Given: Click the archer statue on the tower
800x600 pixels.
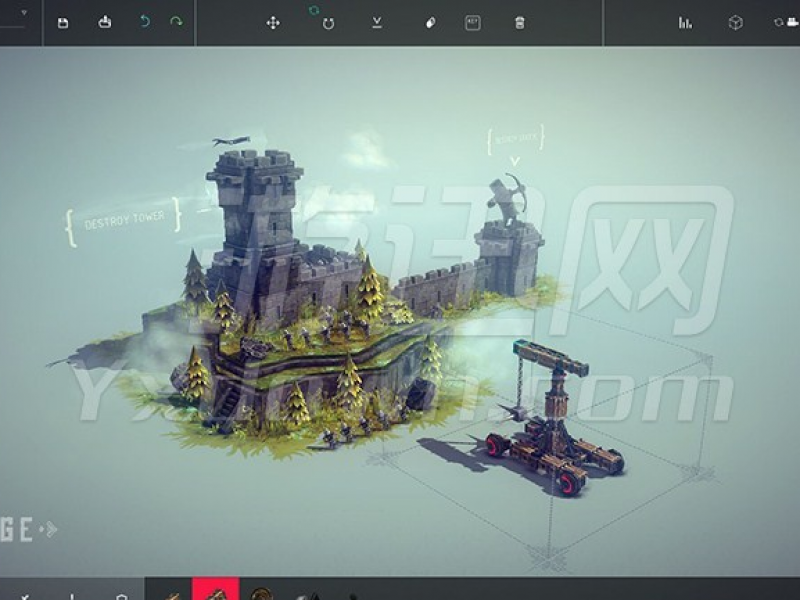Looking at the screenshot, I should (x=508, y=199).
